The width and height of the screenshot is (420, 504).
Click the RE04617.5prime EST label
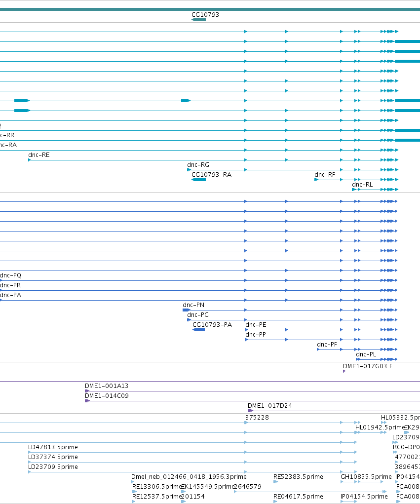coord(298,497)
